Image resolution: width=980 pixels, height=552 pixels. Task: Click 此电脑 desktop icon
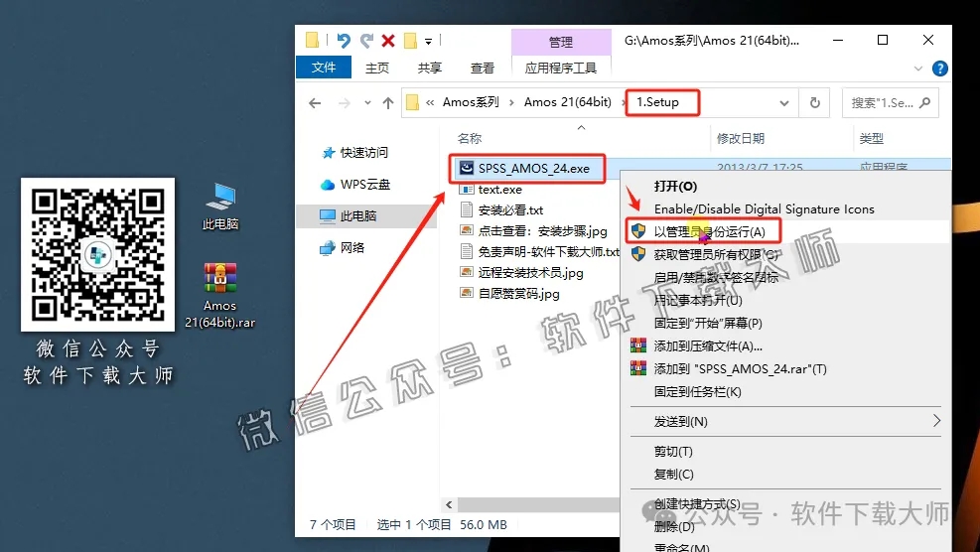(220, 207)
